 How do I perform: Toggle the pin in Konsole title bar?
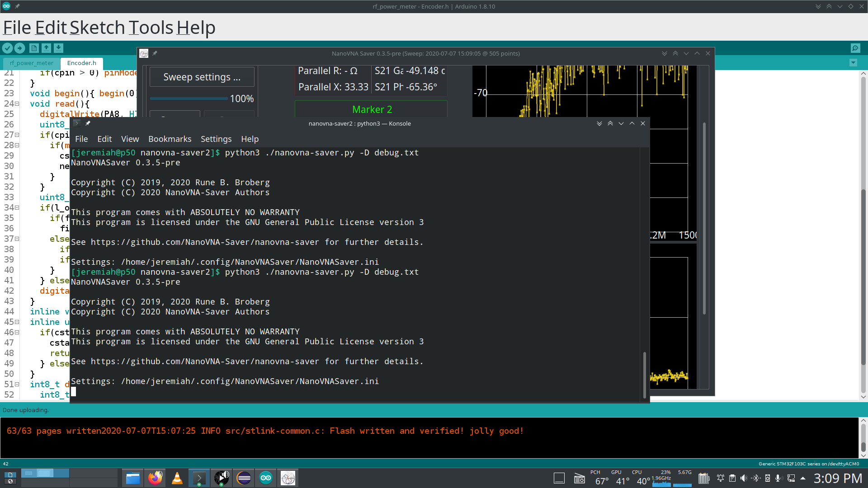click(88, 123)
